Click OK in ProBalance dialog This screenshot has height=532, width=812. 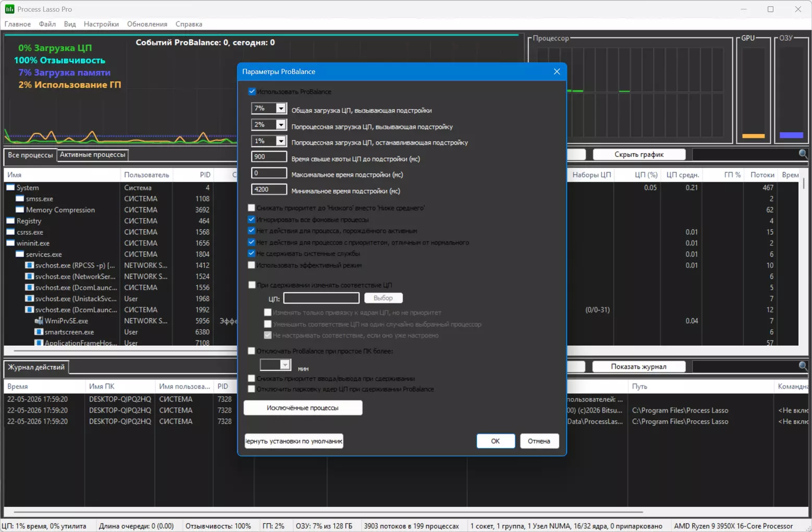[x=495, y=441]
